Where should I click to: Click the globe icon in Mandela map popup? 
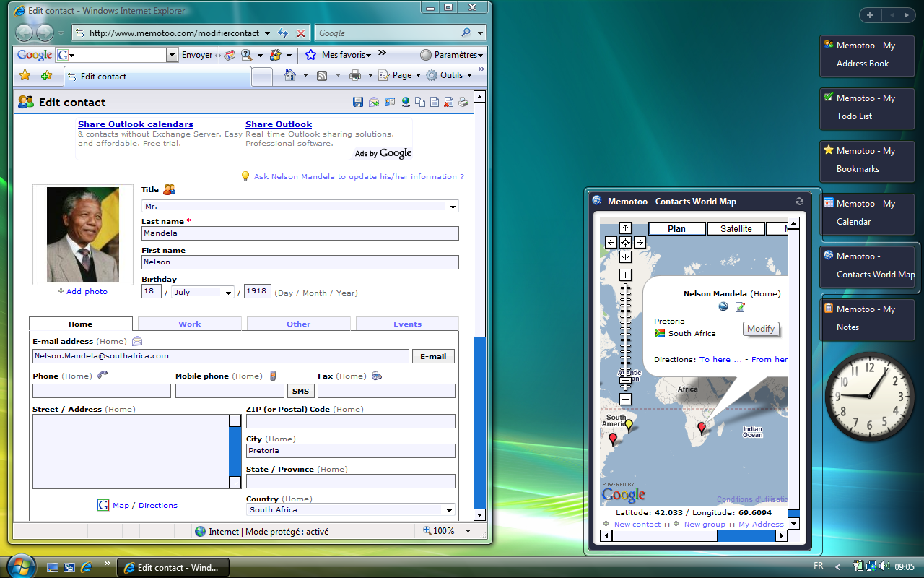pyautogui.click(x=723, y=307)
